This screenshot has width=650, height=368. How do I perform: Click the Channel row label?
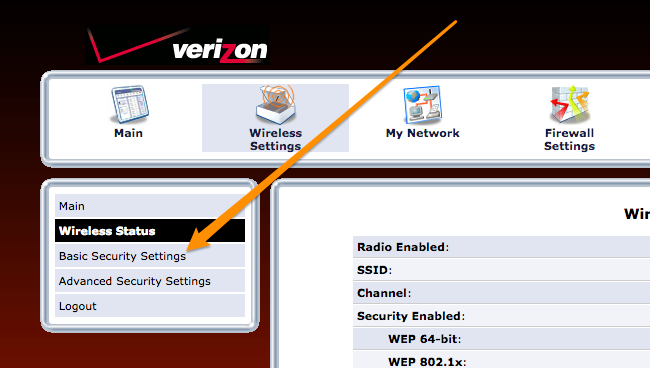click(384, 293)
